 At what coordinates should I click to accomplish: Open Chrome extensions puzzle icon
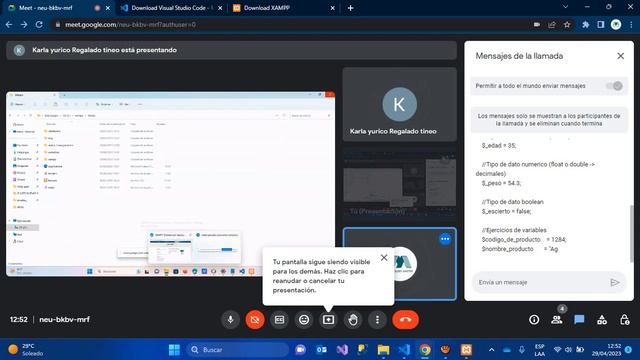tap(586, 24)
